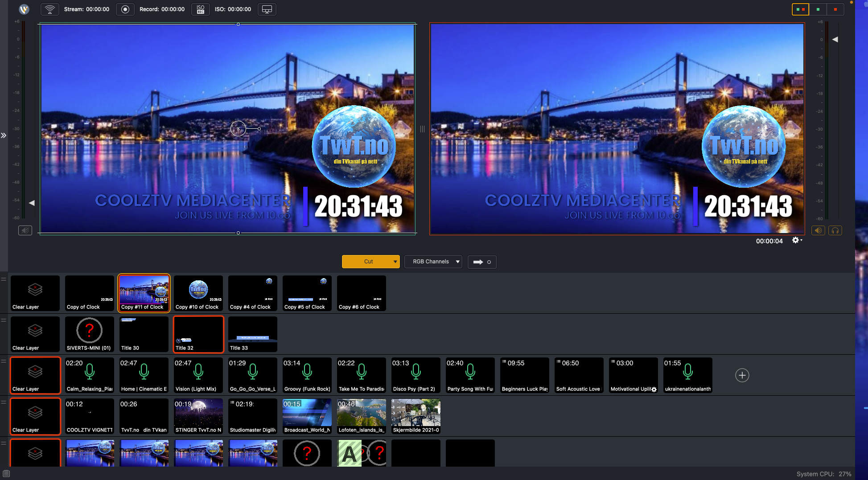Select Broadcast_World_News shot
Image resolution: width=868 pixels, height=480 pixels.
pyautogui.click(x=307, y=416)
